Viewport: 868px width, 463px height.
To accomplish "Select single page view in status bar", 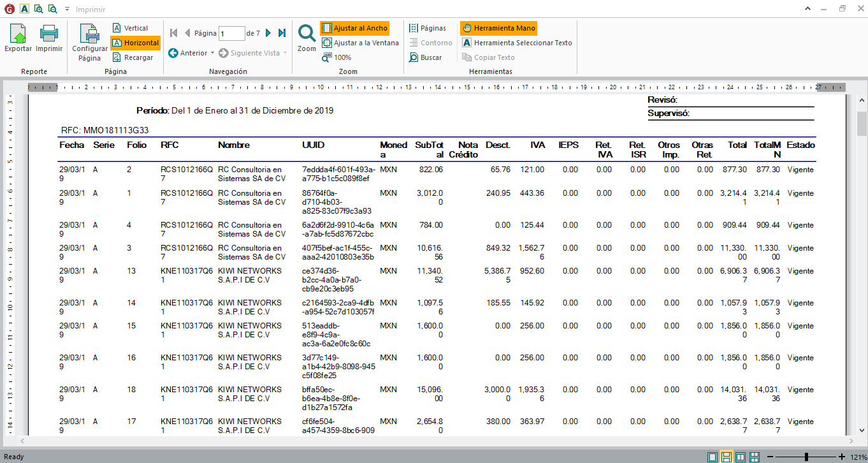I will point(712,457).
